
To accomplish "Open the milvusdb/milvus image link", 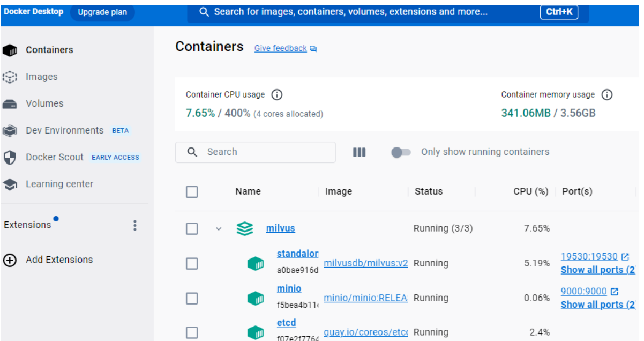I will click(366, 263).
